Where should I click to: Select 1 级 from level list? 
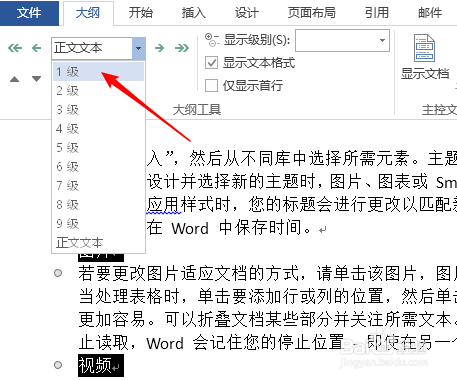[98, 72]
